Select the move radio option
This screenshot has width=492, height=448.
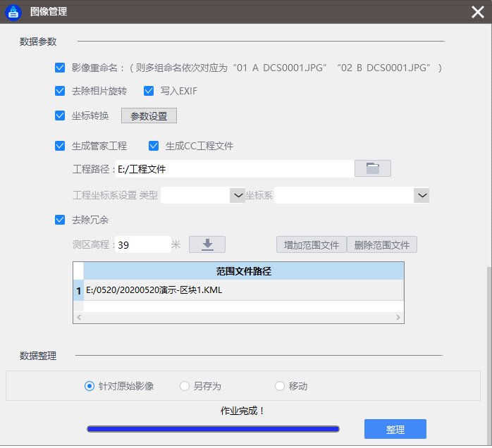pos(280,386)
